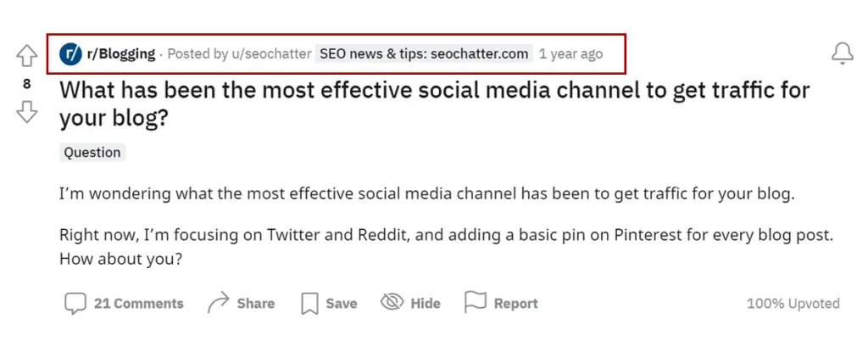Share this post via Share label
This screenshot has height=358, width=868.
pyautogui.click(x=256, y=304)
